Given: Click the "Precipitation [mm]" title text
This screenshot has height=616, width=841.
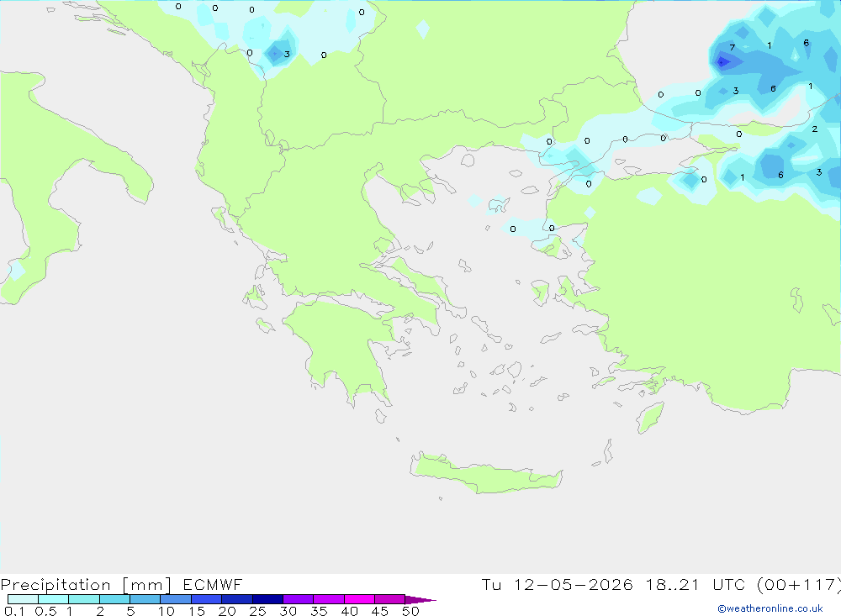Looking at the screenshot, I should pyautogui.click(x=86, y=584).
